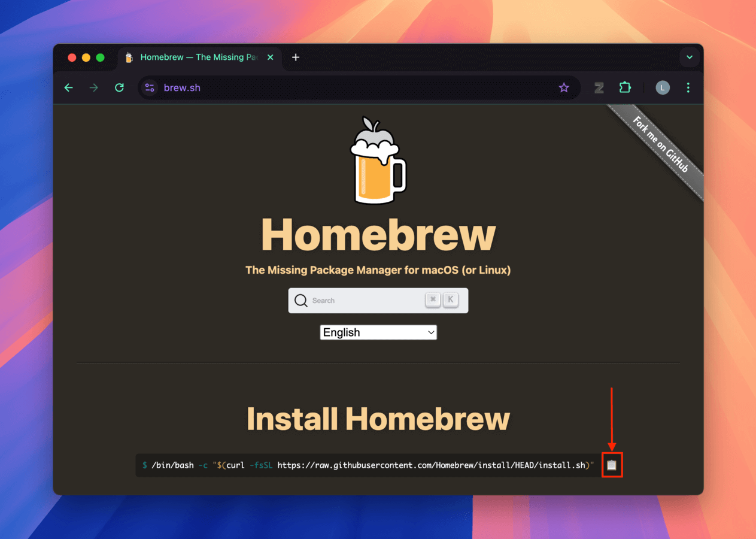Open the Z extension icon in toolbar

[599, 87]
